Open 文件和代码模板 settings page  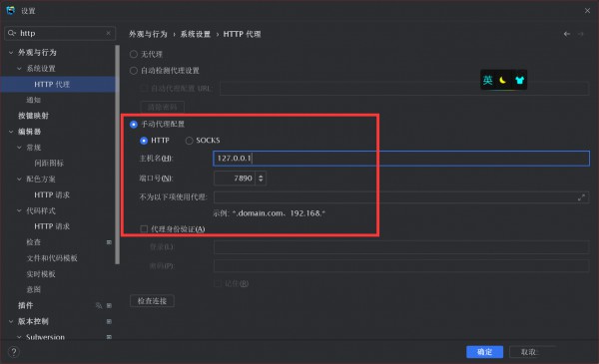[52, 258]
